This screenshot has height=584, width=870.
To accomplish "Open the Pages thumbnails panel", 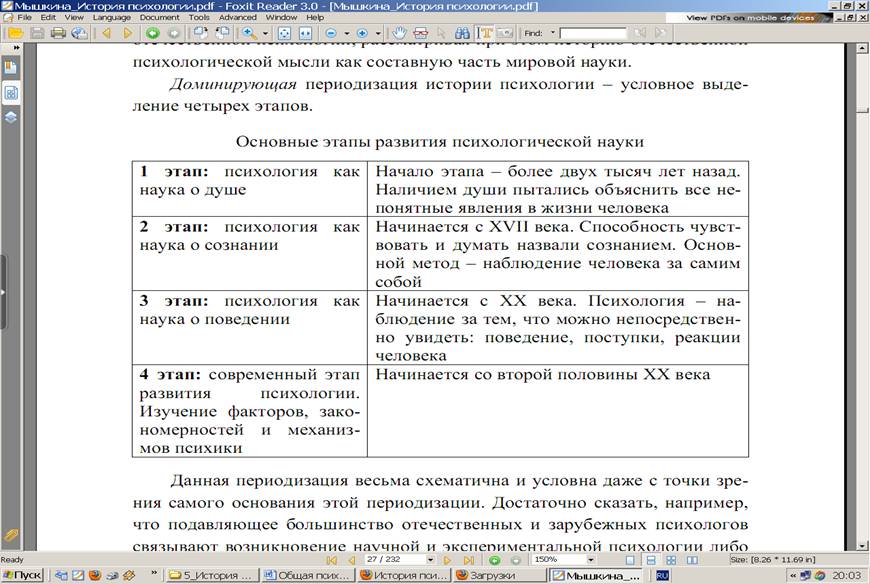I will (x=11, y=92).
